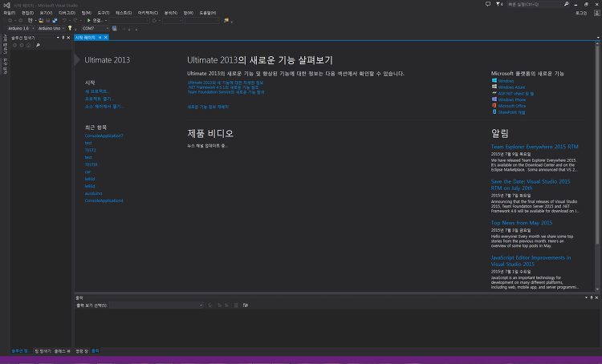Click the Visual Studio logo in title bar

click(6, 5)
